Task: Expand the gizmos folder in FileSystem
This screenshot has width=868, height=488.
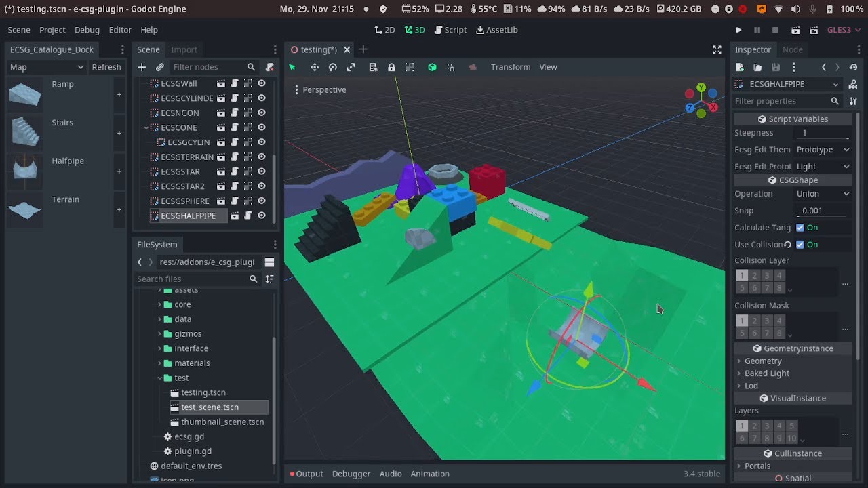Action: point(160,333)
